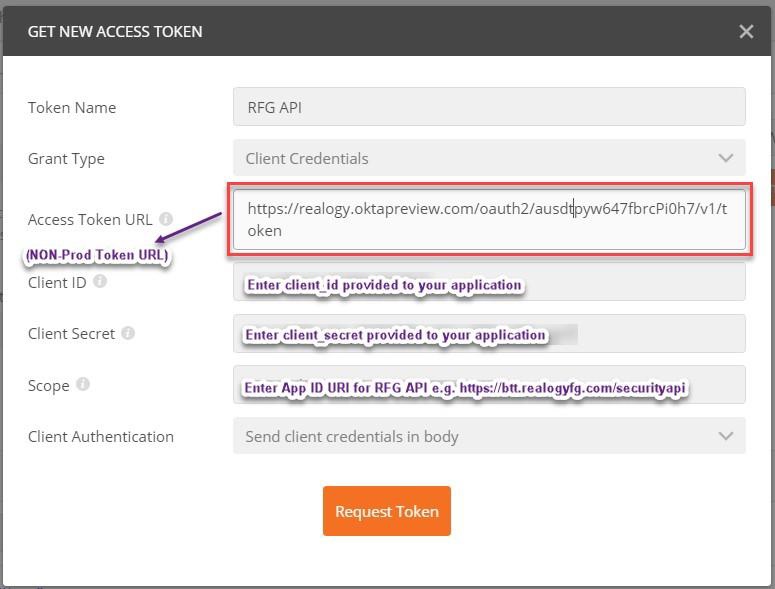Focus the Token Name field containing RFG API
The width and height of the screenshot is (775, 589).
click(x=489, y=107)
